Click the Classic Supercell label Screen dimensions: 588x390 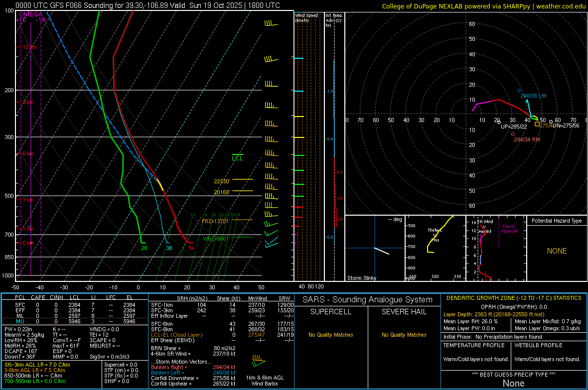click(x=509, y=229)
